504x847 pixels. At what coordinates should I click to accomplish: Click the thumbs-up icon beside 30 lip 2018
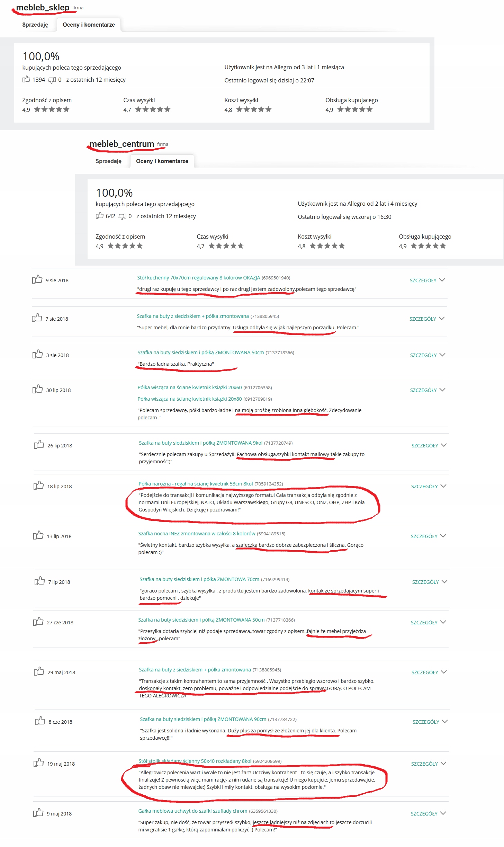[x=37, y=389]
